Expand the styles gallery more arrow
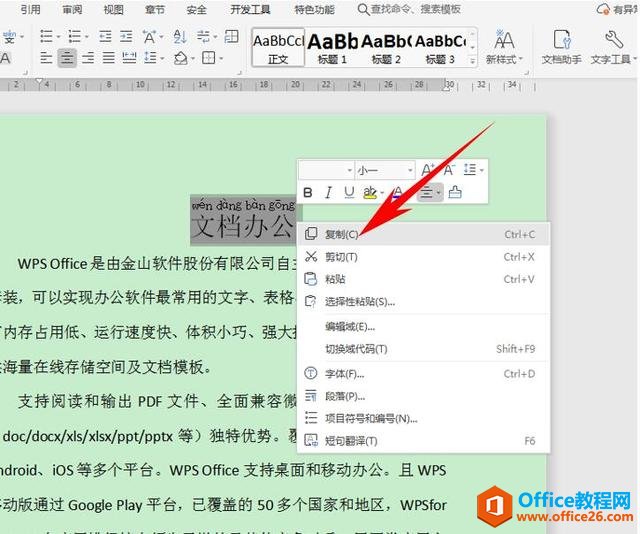 pos(473,61)
